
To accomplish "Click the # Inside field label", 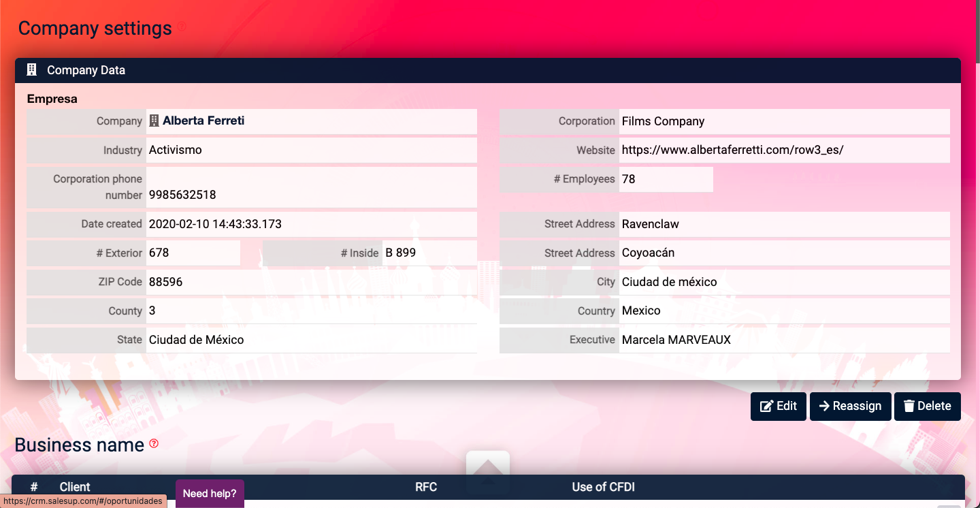I will click(x=359, y=253).
